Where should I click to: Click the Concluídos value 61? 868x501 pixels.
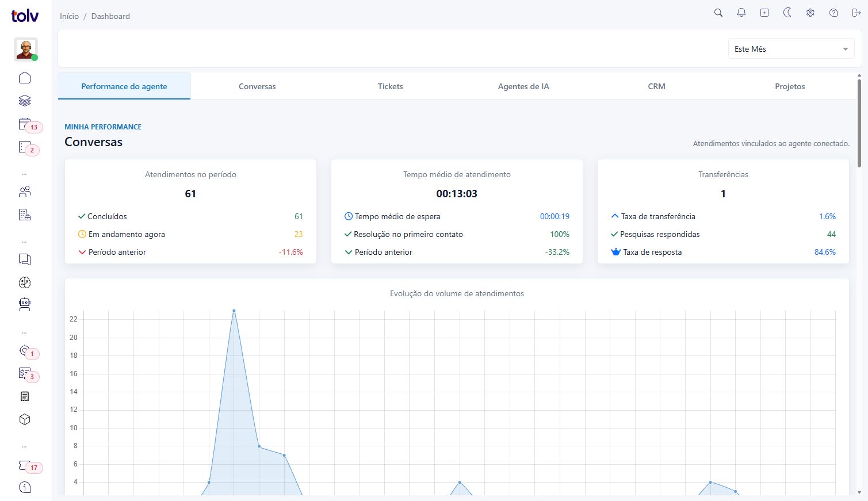click(x=299, y=216)
